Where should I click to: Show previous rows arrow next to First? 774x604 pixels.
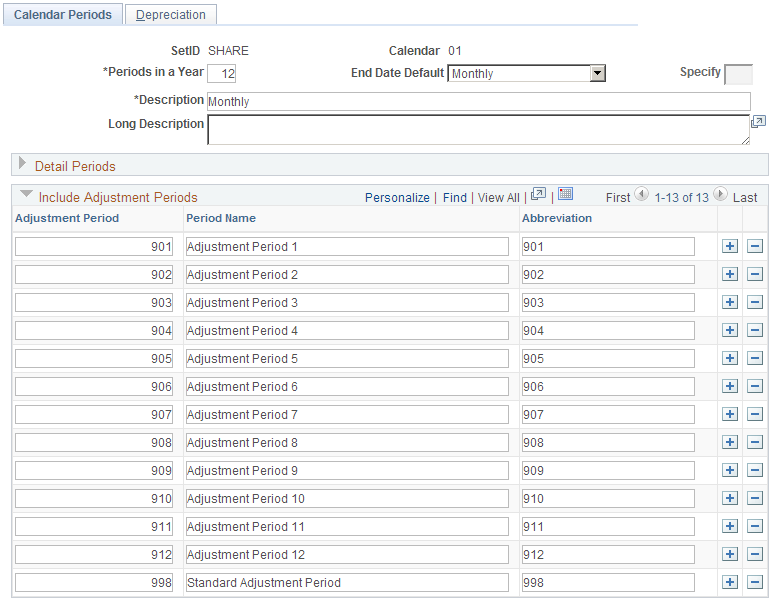point(641,194)
